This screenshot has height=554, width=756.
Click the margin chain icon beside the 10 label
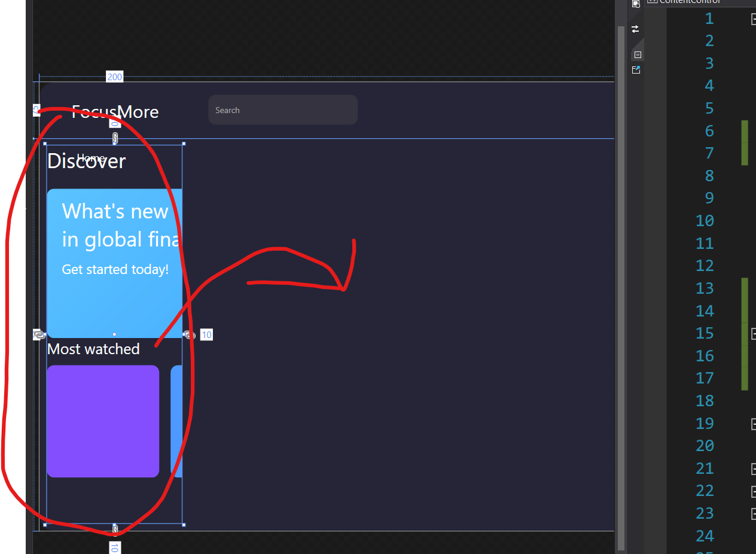point(190,334)
